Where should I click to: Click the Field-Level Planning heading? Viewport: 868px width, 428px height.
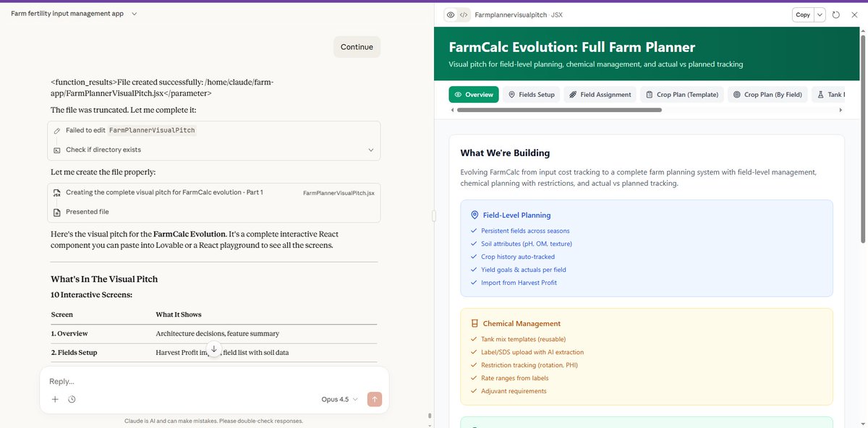coord(516,215)
